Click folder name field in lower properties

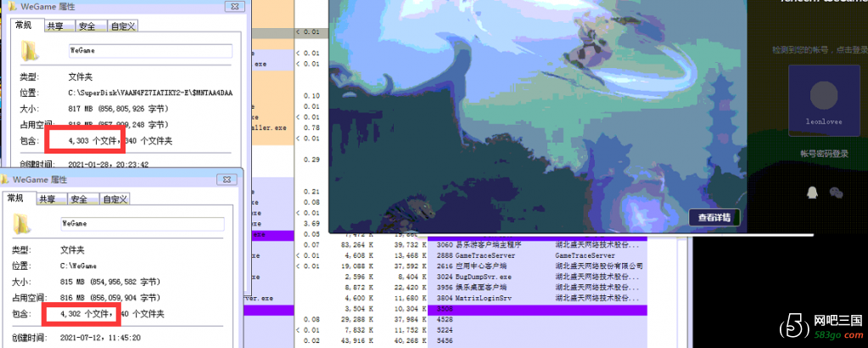tap(143, 224)
